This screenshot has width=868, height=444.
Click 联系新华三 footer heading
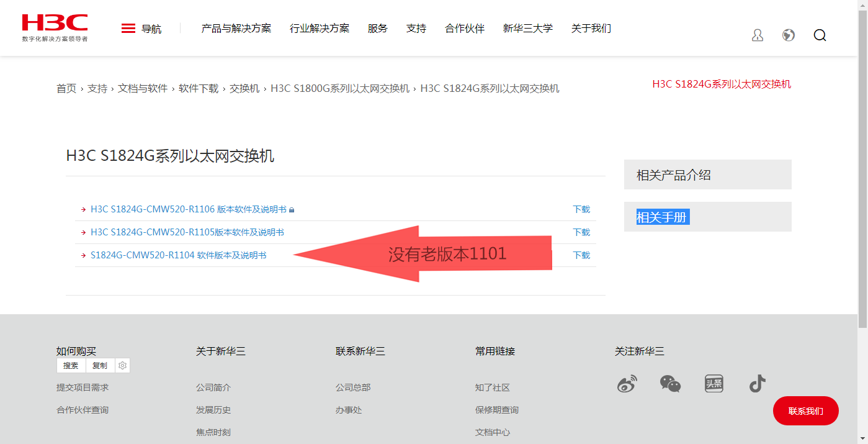pyautogui.click(x=360, y=351)
